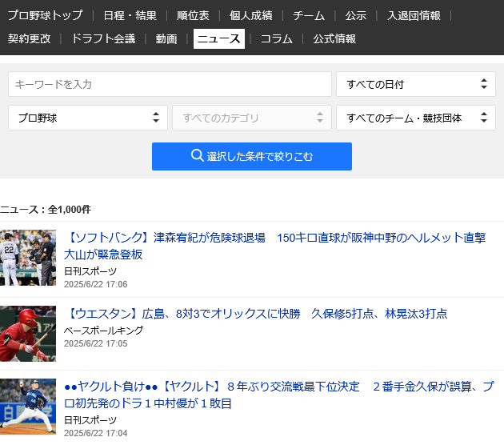This screenshot has width=504, height=445.
Task: Go to 日程・結果 page
Action: tap(130, 15)
